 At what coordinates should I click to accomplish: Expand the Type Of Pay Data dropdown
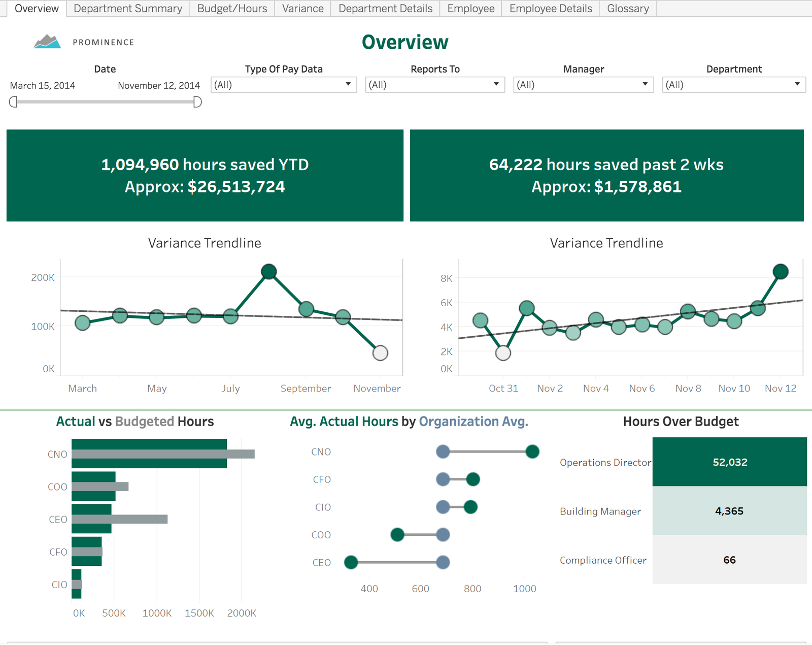(283, 85)
